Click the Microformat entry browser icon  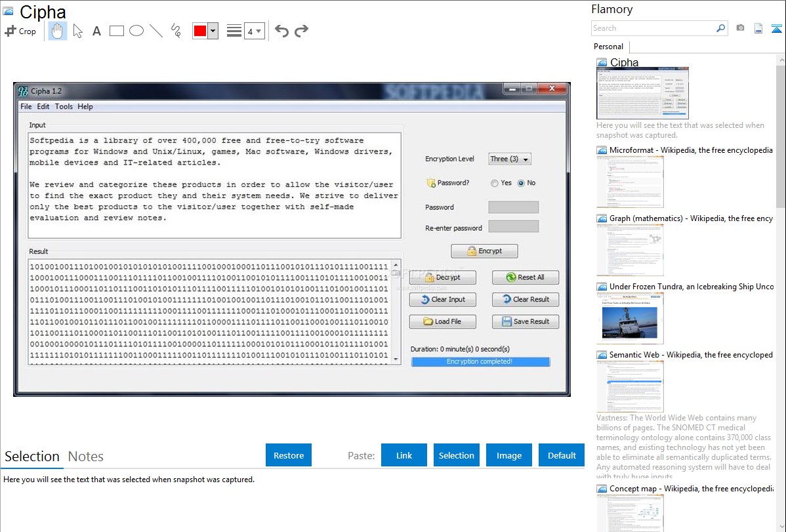pyautogui.click(x=602, y=150)
